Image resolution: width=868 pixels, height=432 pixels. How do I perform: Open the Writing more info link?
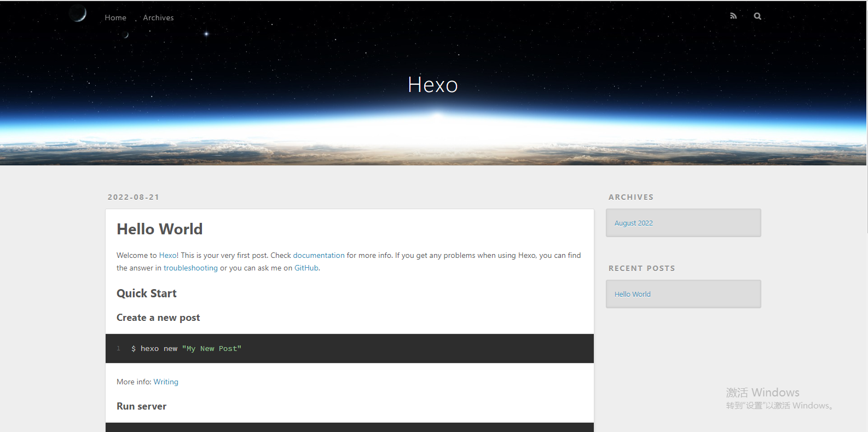(x=166, y=382)
